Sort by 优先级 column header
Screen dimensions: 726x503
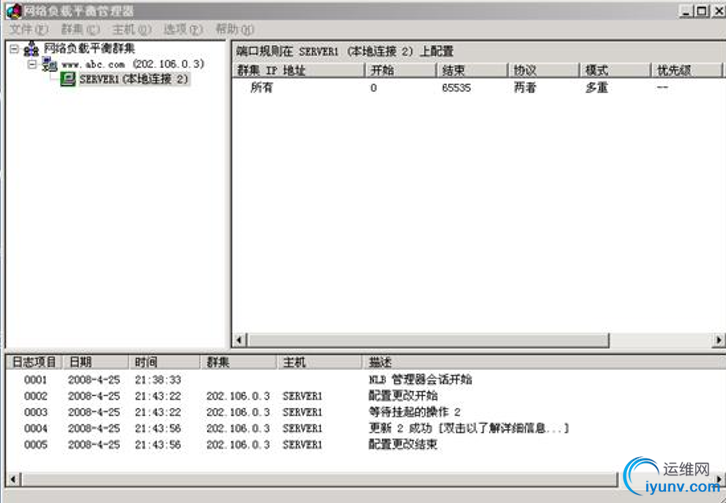coord(687,70)
